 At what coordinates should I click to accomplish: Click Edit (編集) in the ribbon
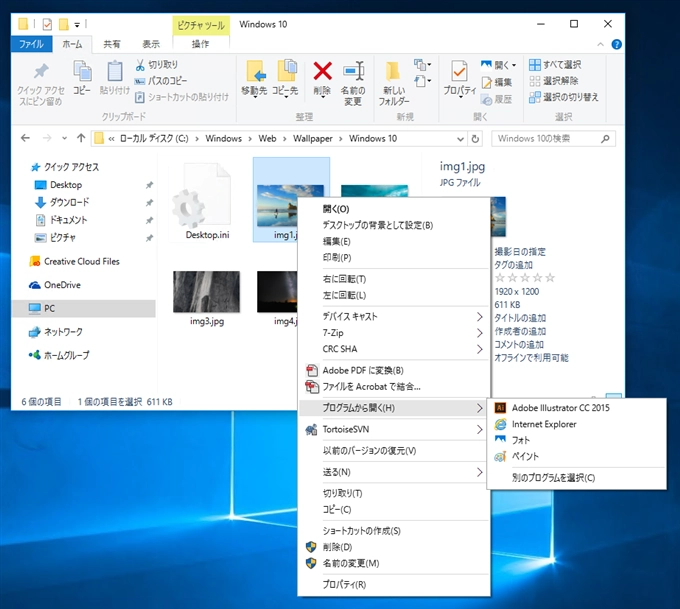pos(497,82)
